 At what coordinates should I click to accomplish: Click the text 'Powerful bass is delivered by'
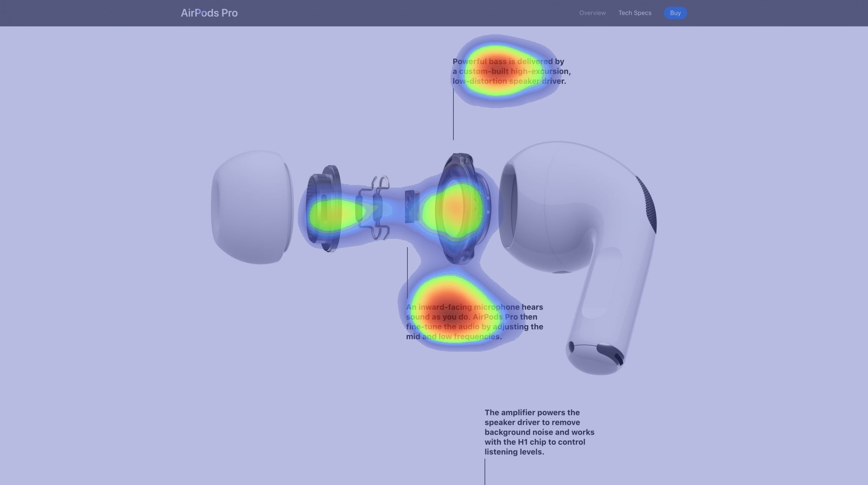coord(508,61)
